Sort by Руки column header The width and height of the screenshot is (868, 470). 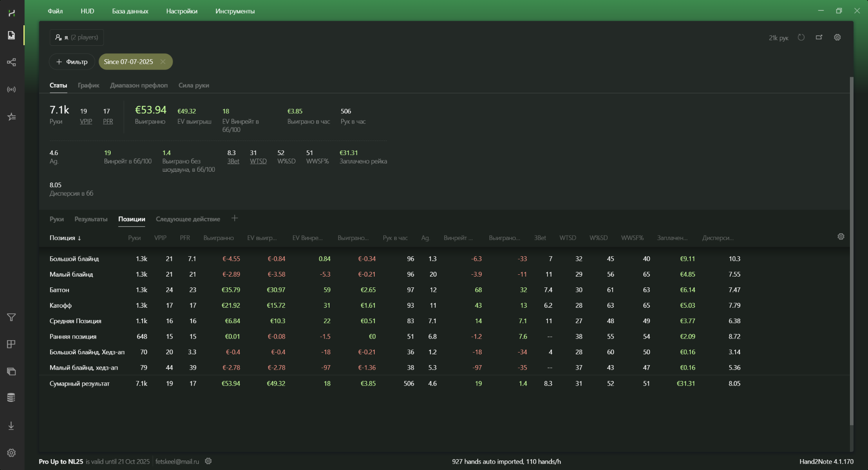pos(134,238)
